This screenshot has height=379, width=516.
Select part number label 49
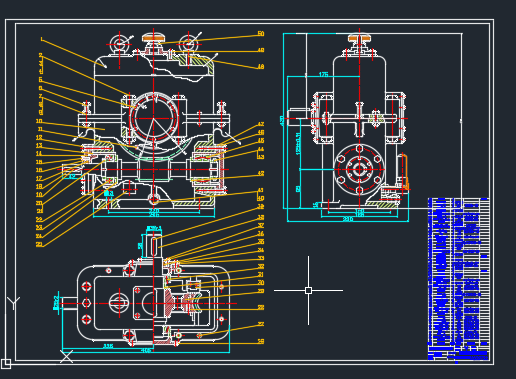point(261,50)
